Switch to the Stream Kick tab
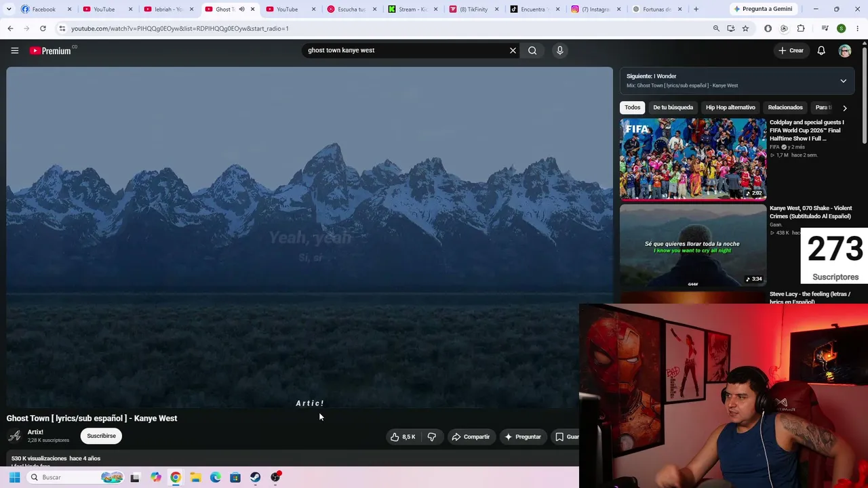868x488 pixels. click(410, 9)
